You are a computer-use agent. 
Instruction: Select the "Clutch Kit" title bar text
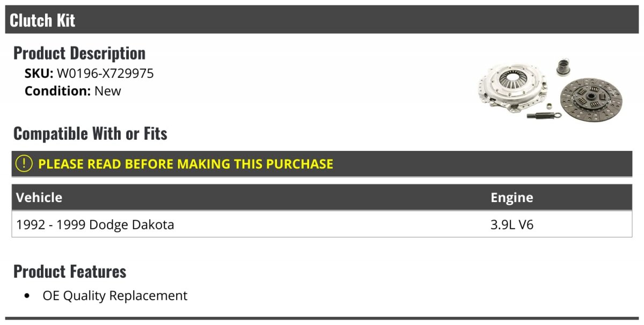tap(42, 20)
